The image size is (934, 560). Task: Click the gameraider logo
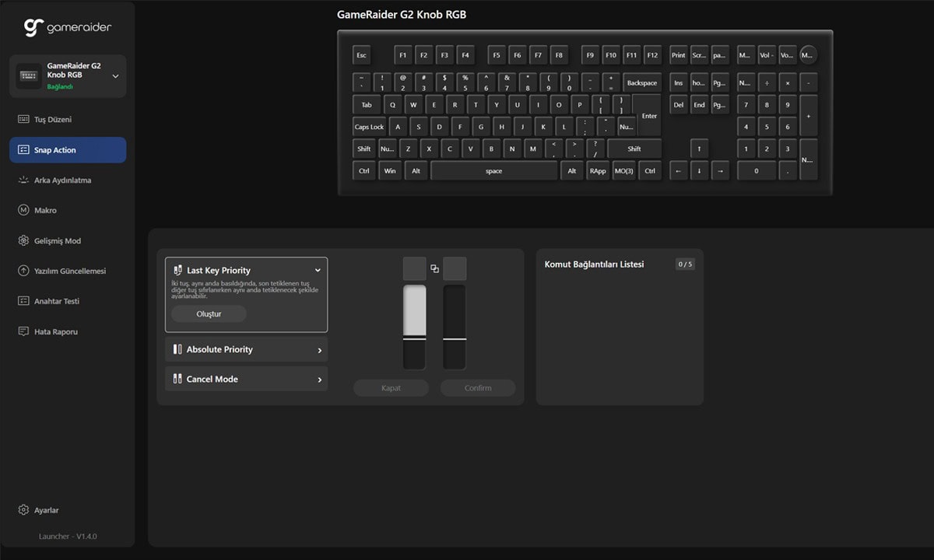pyautogui.click(x=68, y=28)
